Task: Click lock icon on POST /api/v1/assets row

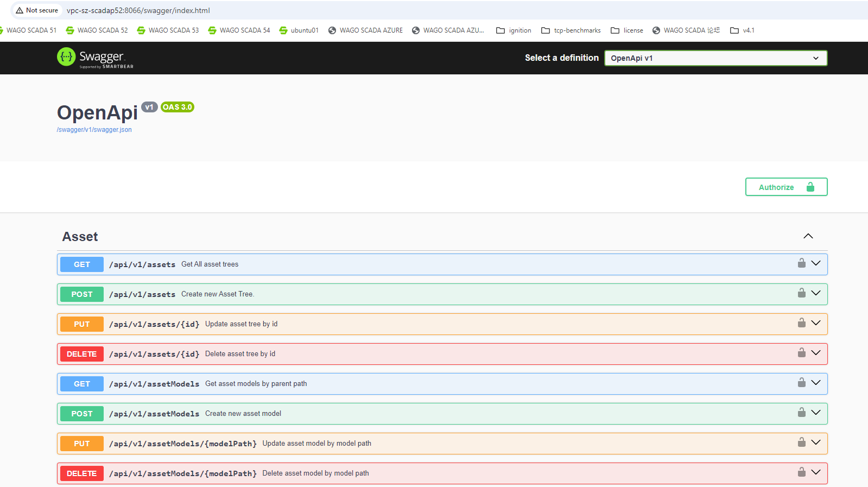Action: [x=801, y=293]
